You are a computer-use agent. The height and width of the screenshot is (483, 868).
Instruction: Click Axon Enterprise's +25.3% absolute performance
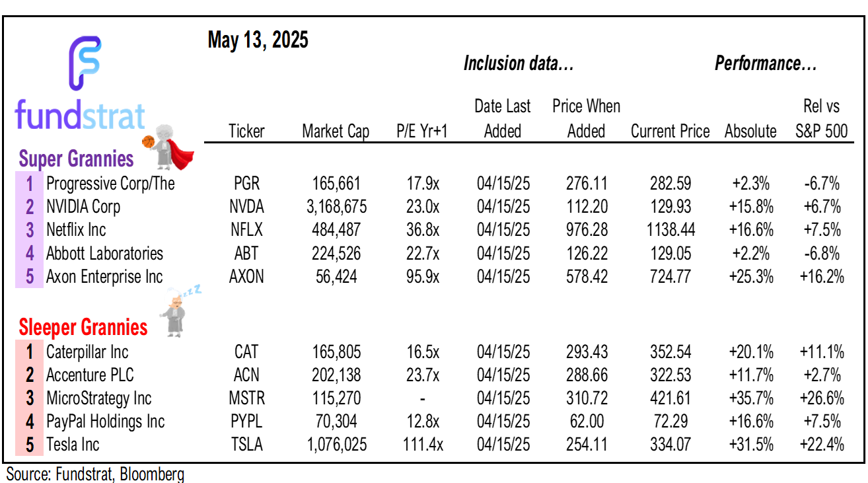coord(751,276)
